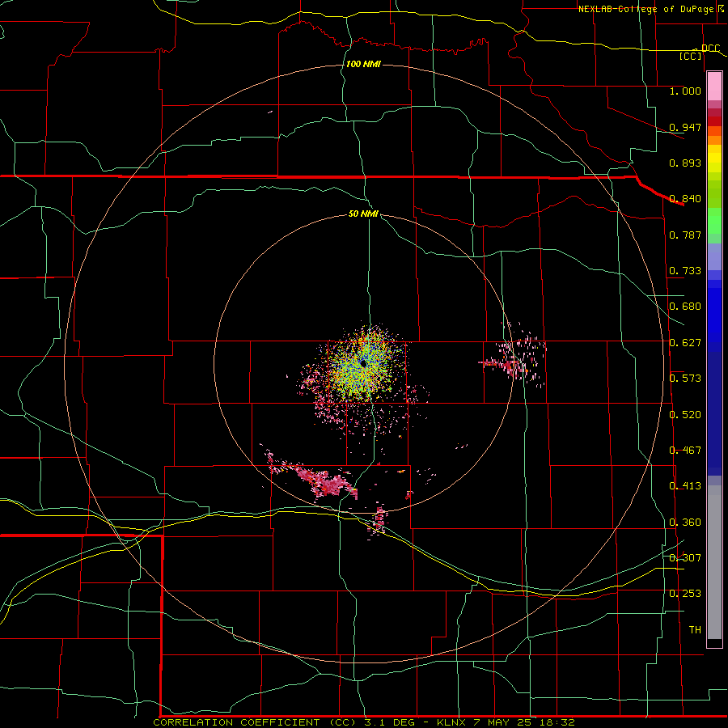Pick the gray segment of the color bar
The image size is (728, 728).
(x=714, y=562)
